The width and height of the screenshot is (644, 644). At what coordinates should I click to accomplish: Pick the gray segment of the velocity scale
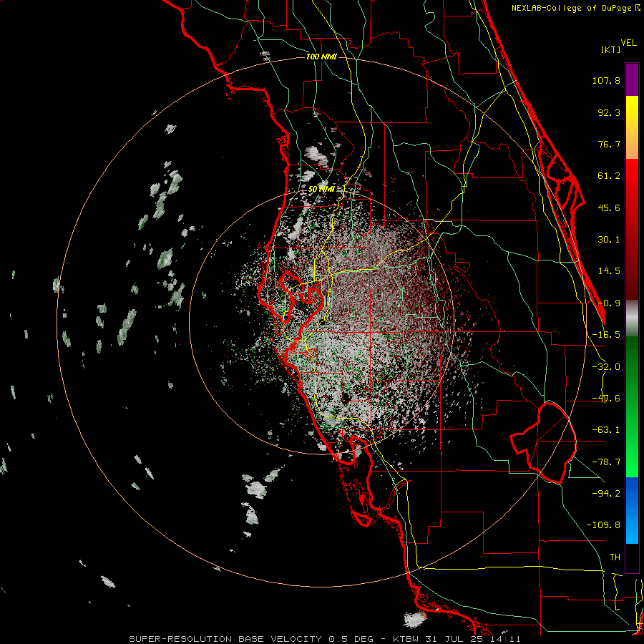point(632,318)
